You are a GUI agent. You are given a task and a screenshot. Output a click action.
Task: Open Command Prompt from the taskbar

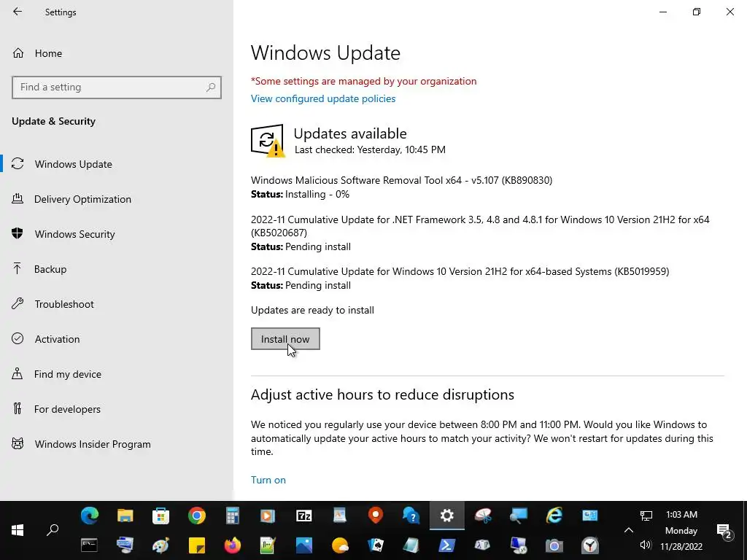coord(90,545)
